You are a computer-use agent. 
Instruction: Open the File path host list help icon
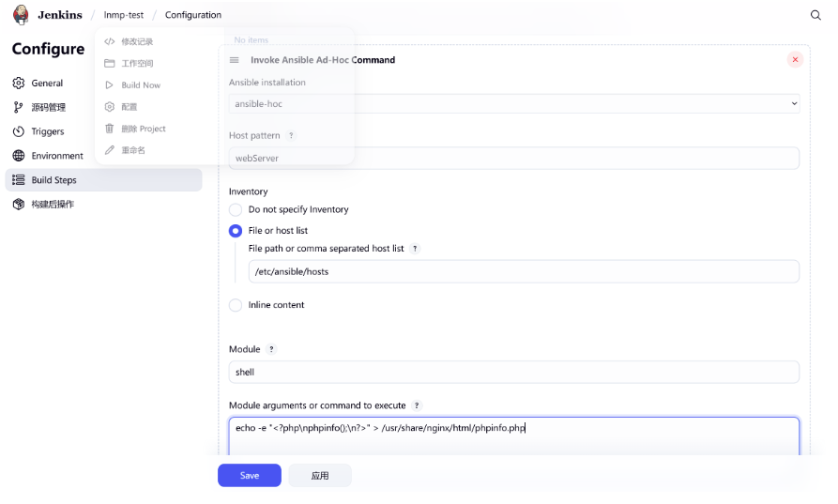click(x=415, y=249)
